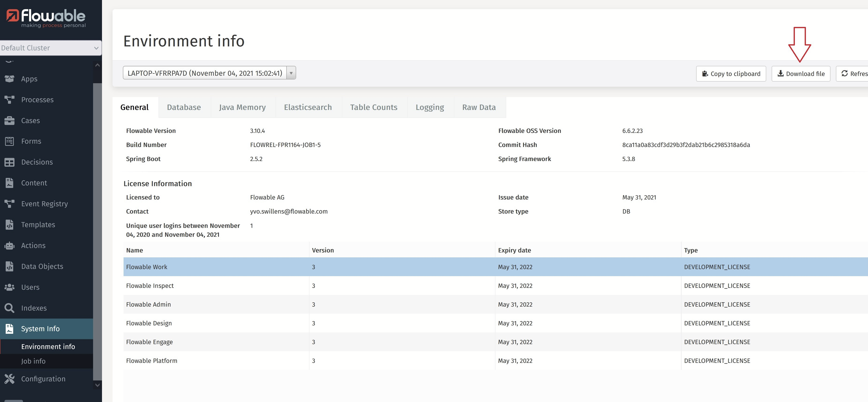
Task: Open Users via the people icon
Action: click(9, 287)
